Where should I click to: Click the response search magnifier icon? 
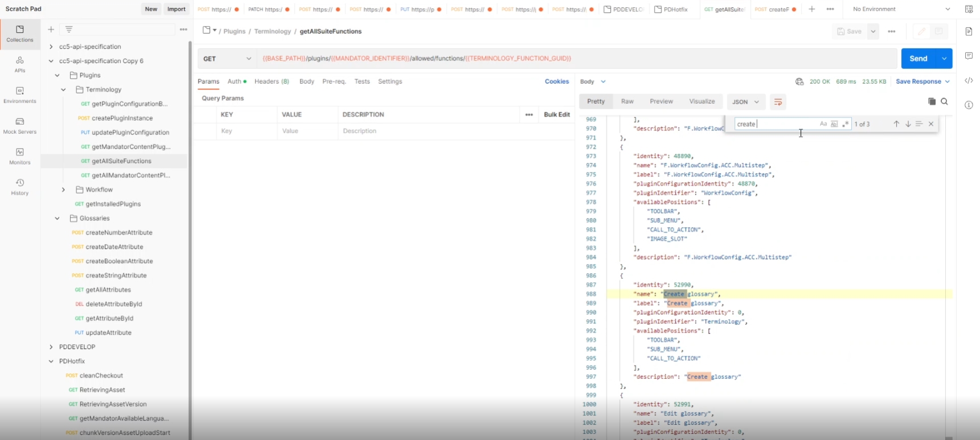(x=944, y=102)
